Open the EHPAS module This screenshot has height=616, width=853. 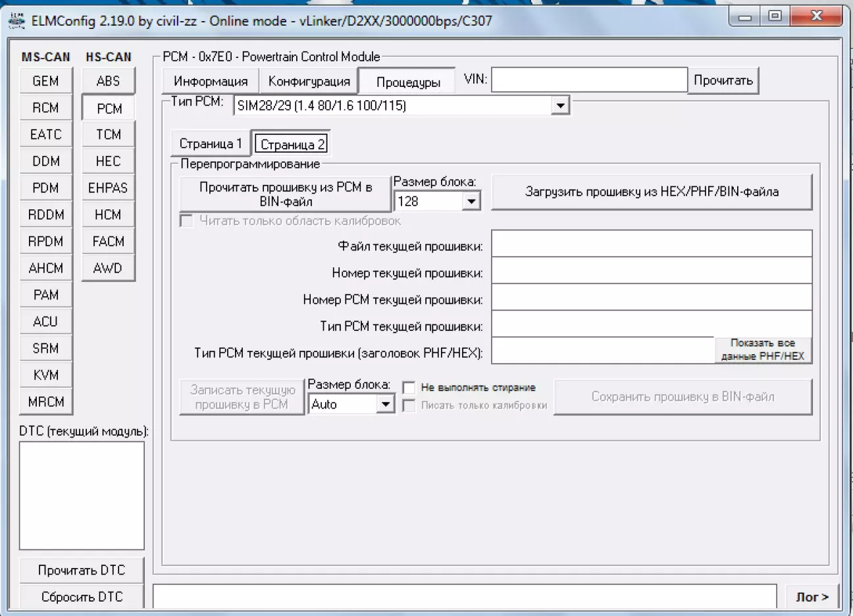pos(108,188)
